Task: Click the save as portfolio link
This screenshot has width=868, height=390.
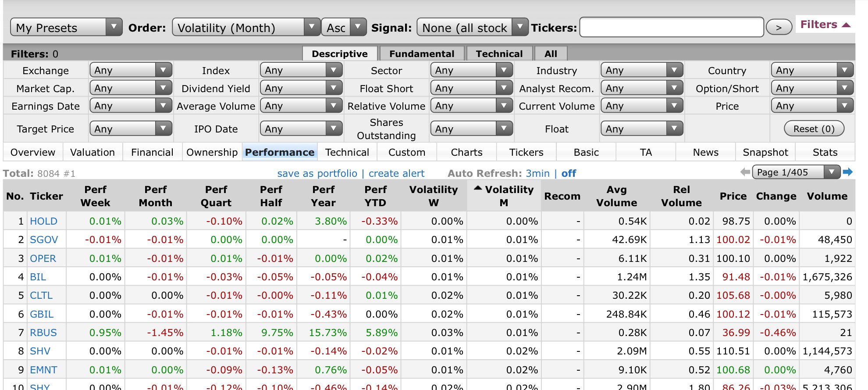Action: point(317,173)
